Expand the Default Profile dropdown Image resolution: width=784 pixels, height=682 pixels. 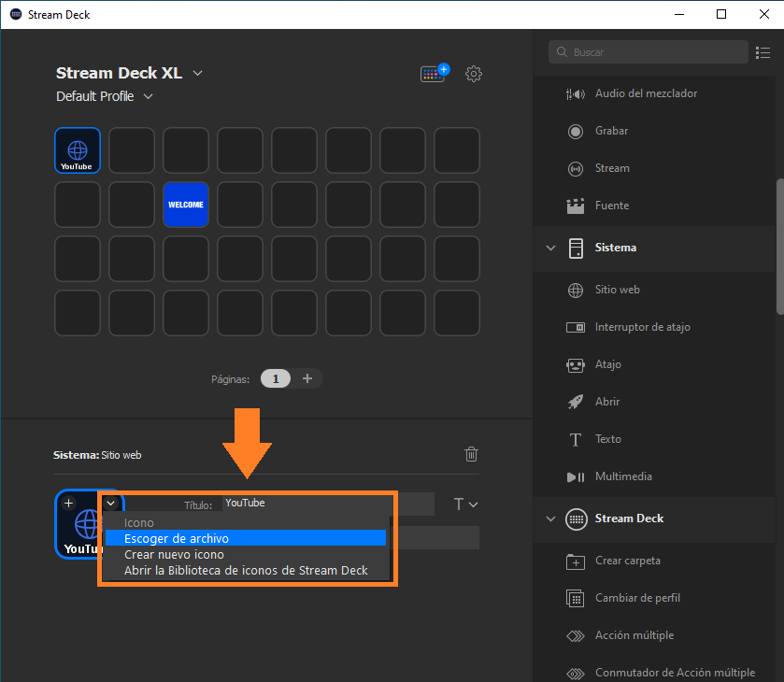(148, 96)
